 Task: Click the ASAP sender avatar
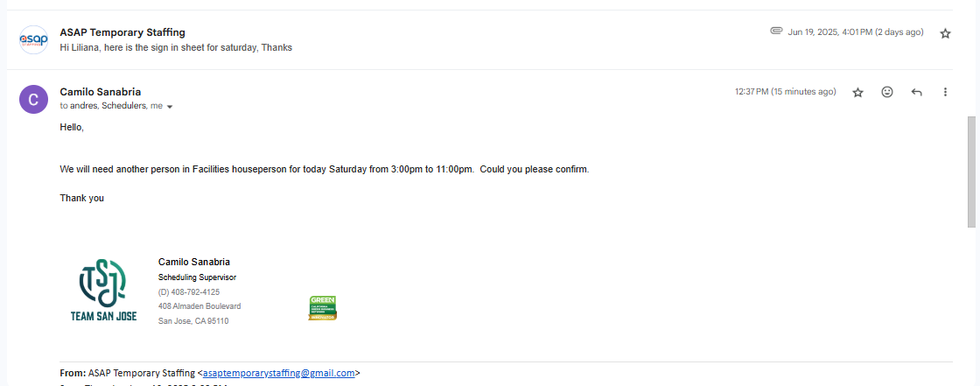click(x=33, y=39)
